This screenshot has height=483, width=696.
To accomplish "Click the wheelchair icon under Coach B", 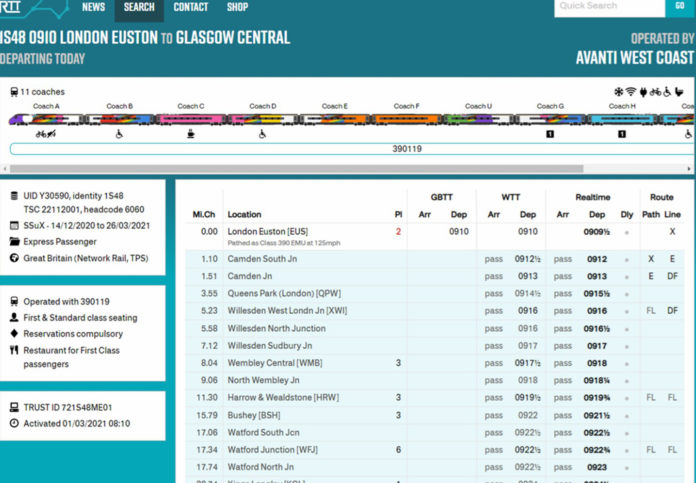I will pos(119,134).
